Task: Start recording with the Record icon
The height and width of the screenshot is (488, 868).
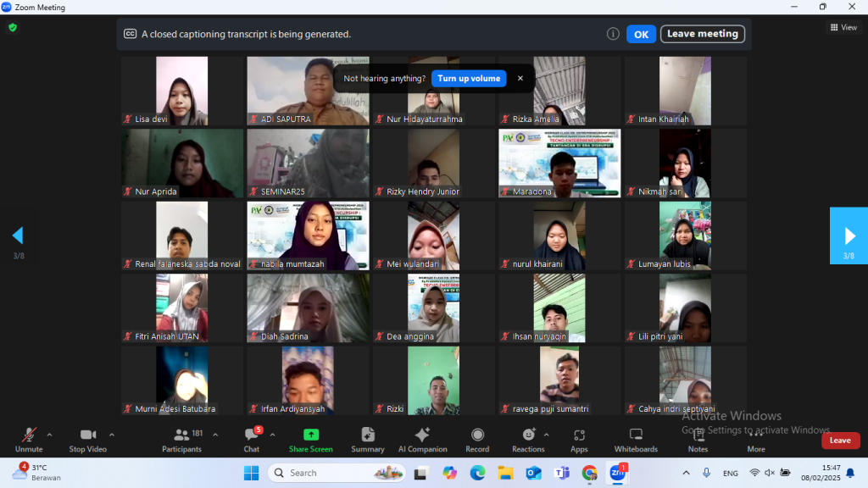Action: (x=477, y=439)
